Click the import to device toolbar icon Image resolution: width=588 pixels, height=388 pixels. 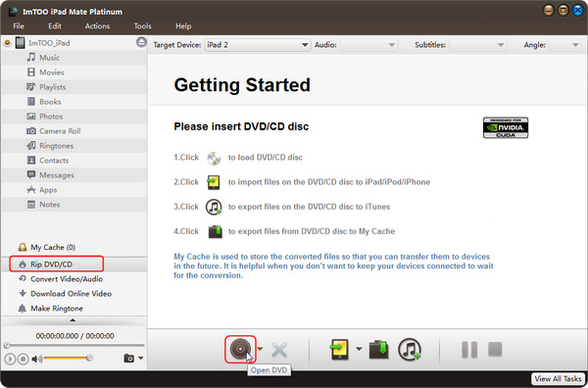click(x=340, y=350)
